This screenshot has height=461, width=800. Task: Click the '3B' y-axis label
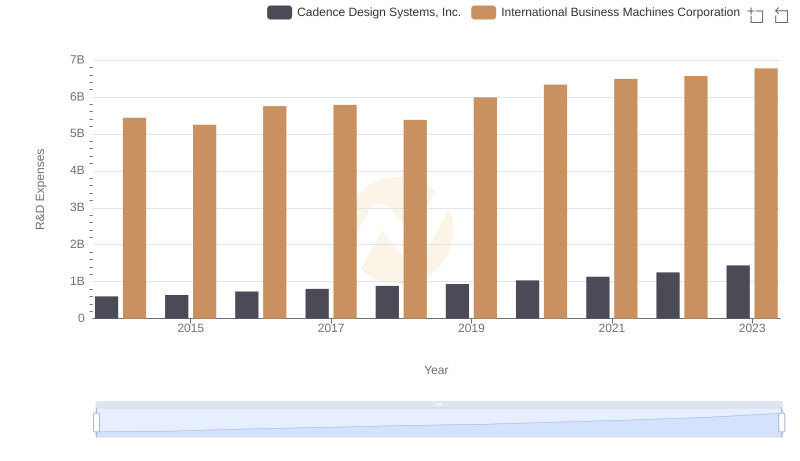77,207
